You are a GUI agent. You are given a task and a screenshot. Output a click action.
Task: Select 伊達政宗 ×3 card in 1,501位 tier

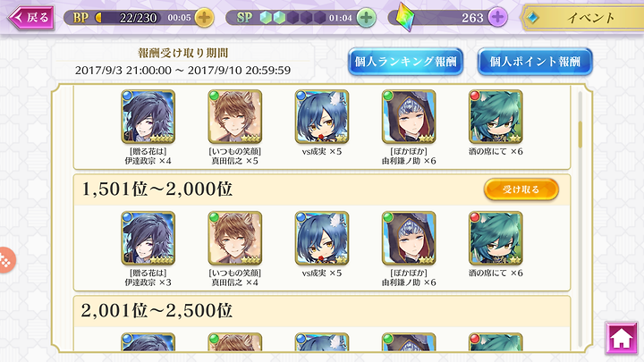click(148, 238)
